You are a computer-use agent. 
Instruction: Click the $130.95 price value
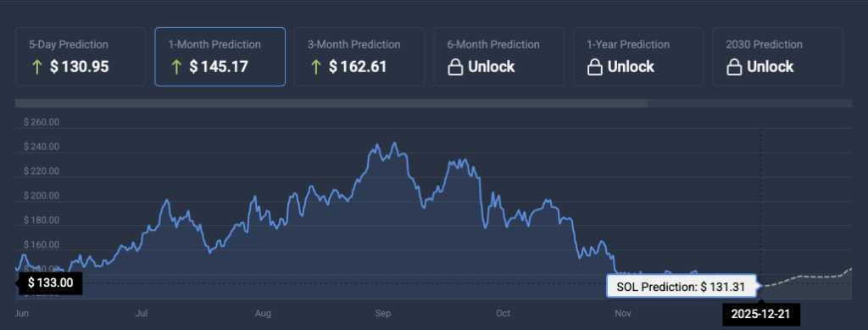tap(79, 67)
